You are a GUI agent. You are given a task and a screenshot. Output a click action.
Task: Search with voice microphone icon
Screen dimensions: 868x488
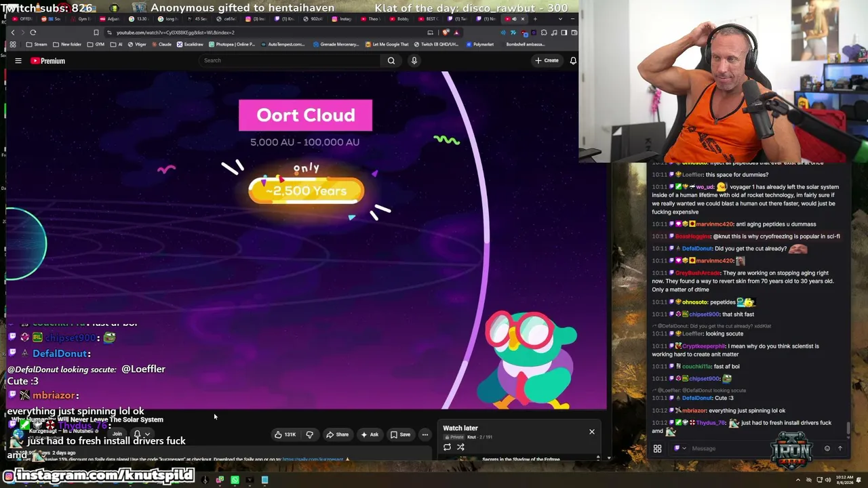pos(414,61)
